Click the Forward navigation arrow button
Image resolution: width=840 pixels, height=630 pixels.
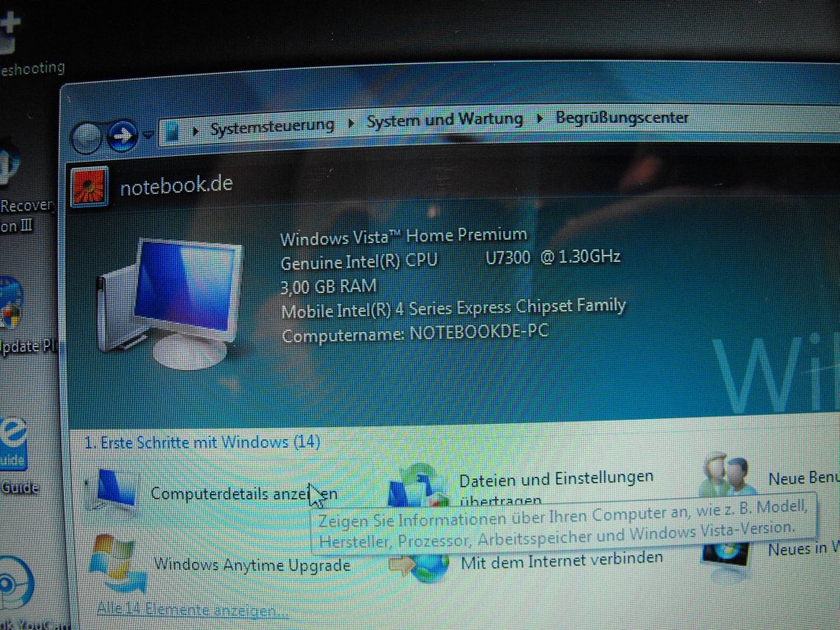pyautogui.click(x=123, y=136)
